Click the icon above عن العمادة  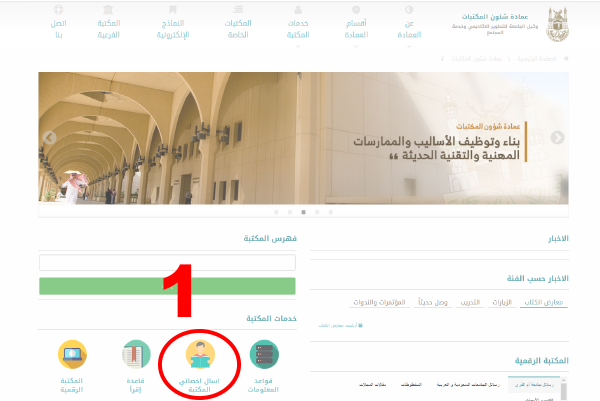(409, 10)
